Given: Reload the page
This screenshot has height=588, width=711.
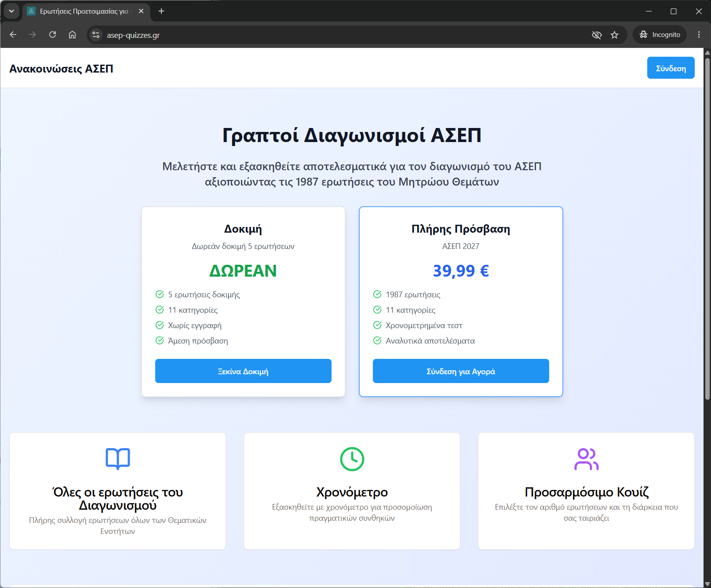Looking at the screenshot, I should [x=52, y=35].
